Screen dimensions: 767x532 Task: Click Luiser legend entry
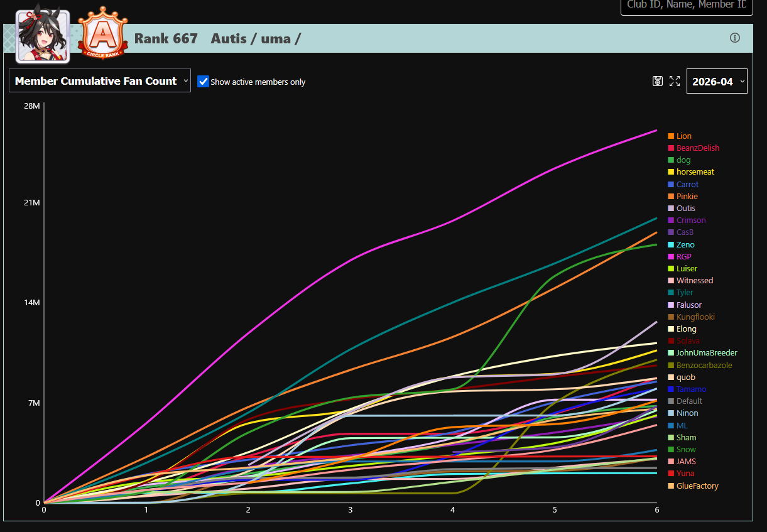[682, 268]
